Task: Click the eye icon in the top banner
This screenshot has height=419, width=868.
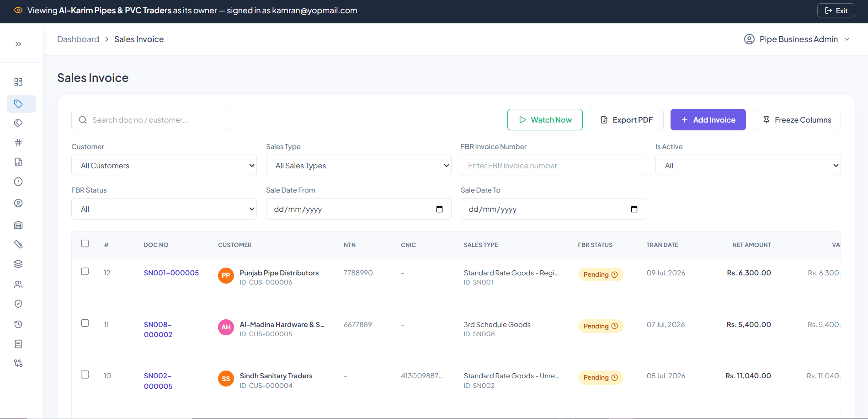Action: tap(18, 10)
